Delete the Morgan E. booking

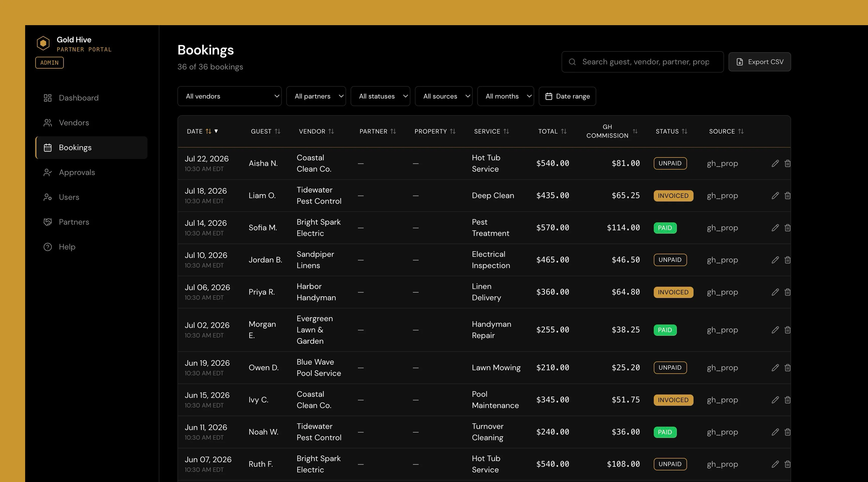(787, 330)
